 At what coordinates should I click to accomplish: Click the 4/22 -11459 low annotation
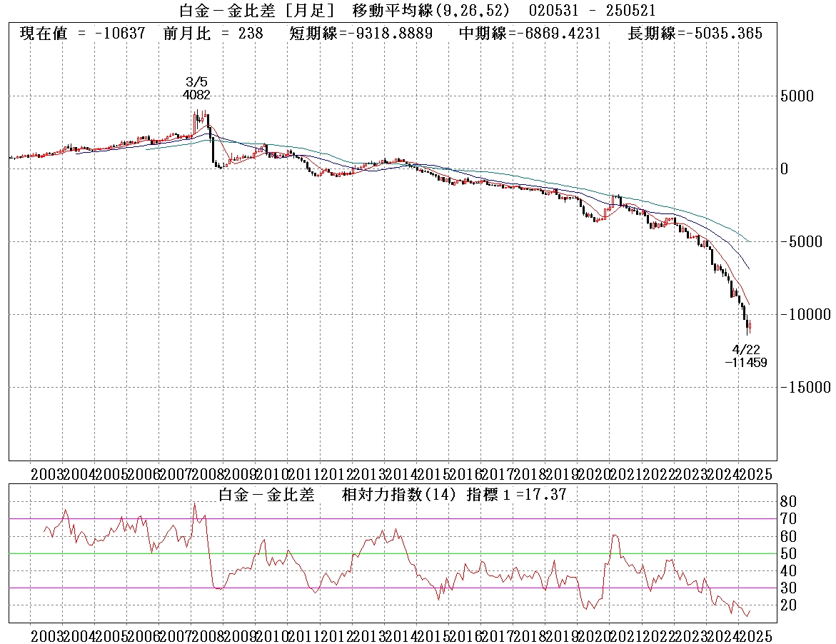745,356
